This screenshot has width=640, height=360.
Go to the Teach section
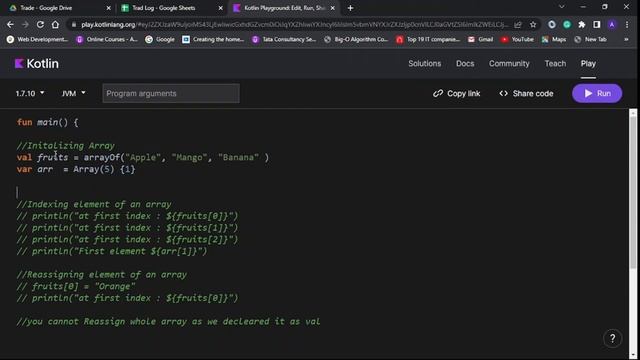click(x=555, y=64)
